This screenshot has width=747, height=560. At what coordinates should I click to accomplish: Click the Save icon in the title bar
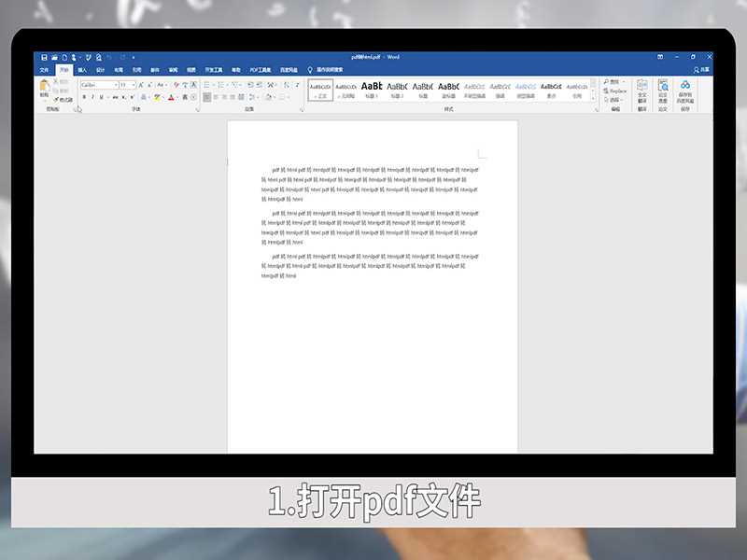tap(46, 55)
